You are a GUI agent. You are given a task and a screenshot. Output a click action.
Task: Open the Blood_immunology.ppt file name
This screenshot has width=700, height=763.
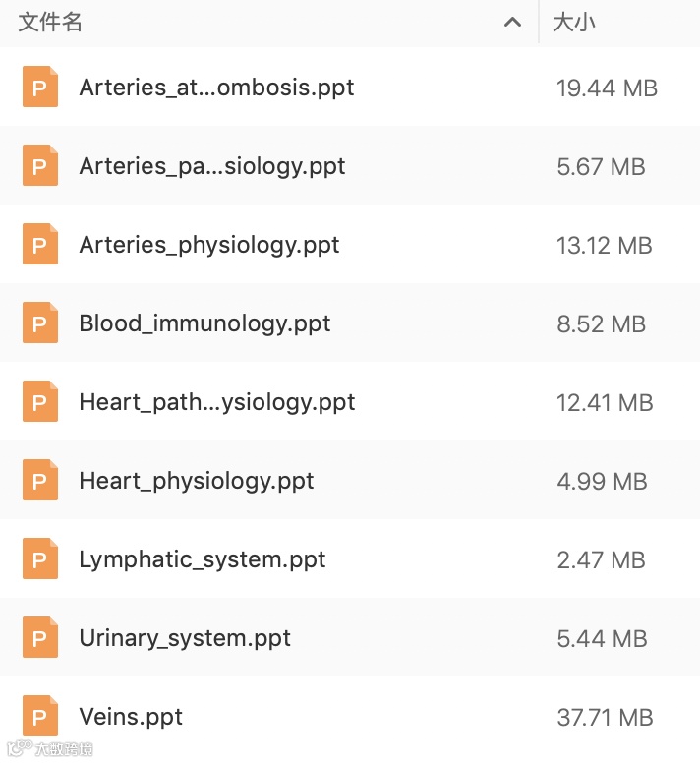204,323
